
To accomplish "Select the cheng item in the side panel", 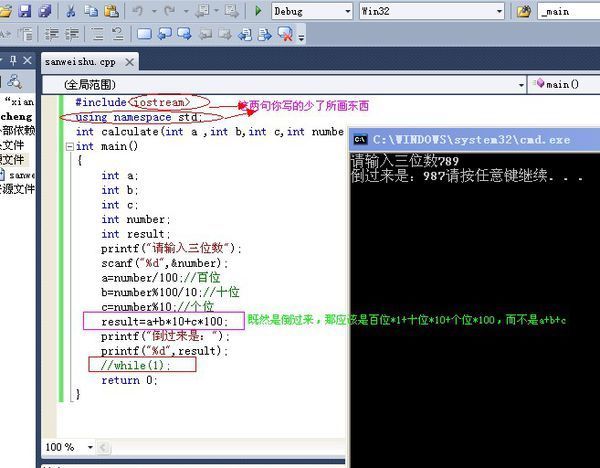I will coord(16,116).
